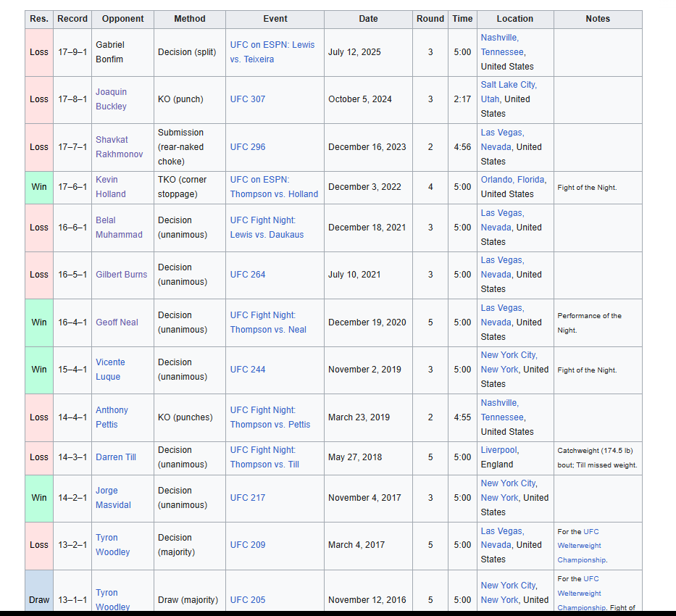Open Las Vegas, Nevada link in UFC 264 row

point(502,267)
